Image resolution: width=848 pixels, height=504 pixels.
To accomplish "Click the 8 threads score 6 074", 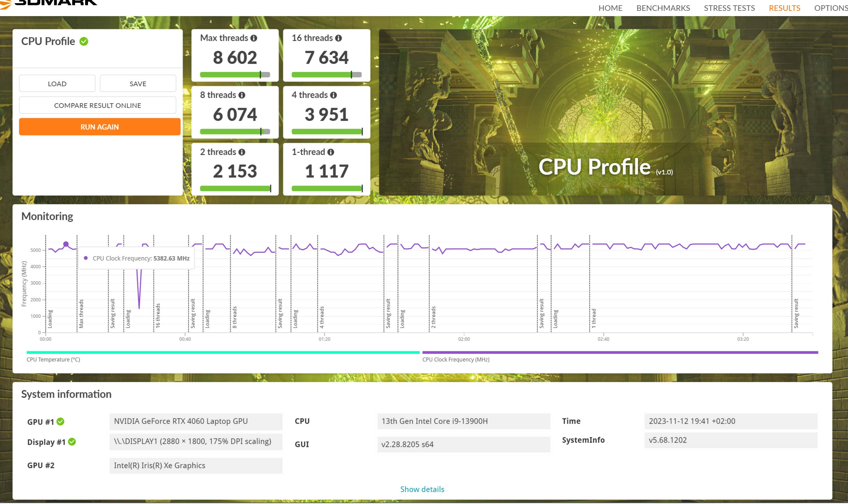I will coord(235,114).
